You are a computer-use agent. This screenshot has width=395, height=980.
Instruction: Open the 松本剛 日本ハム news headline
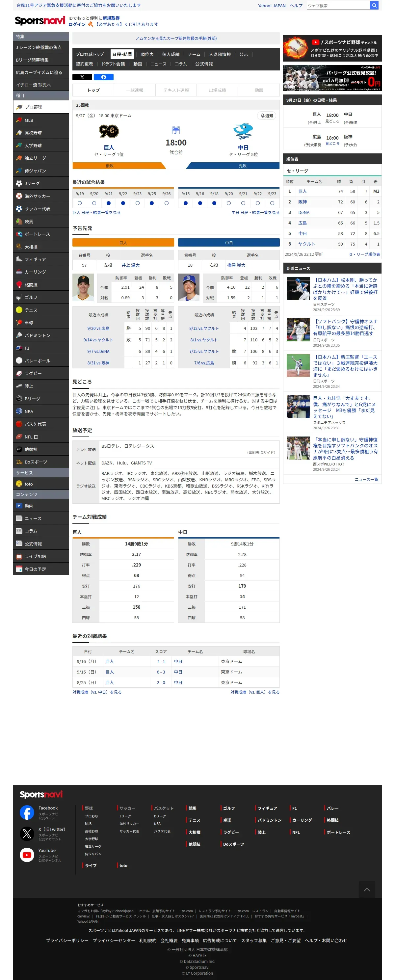pos(345,289)
